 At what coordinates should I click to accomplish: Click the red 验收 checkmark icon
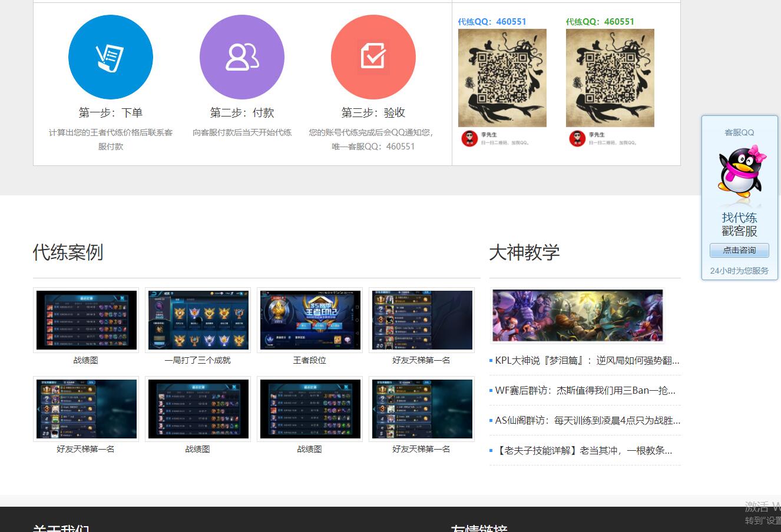click(373, 56)
